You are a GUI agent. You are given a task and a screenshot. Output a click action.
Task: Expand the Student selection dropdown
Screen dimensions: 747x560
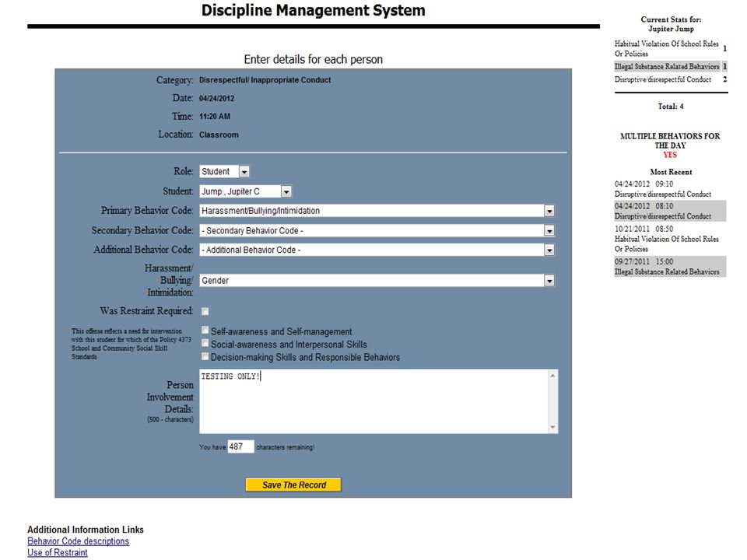[286, 191]
